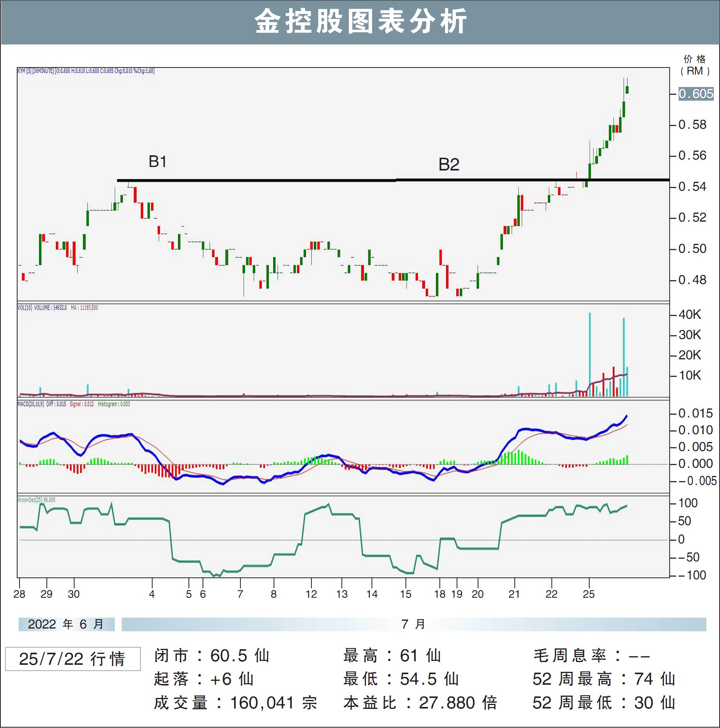Click the tallest cyan volume bar on 25th

[x=590, y=354]
